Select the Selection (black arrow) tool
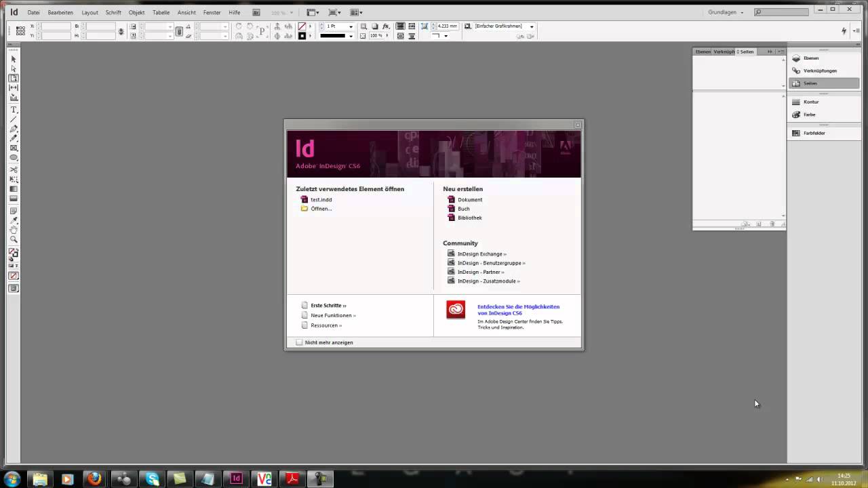Viewport: 868px width, 488px height. (x=14, y=59)
